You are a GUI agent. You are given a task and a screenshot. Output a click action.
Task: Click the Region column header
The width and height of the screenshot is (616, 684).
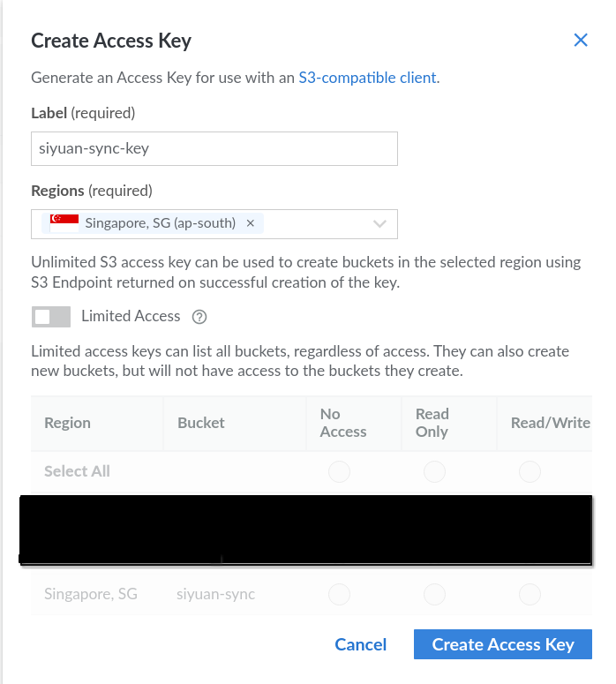68,423
